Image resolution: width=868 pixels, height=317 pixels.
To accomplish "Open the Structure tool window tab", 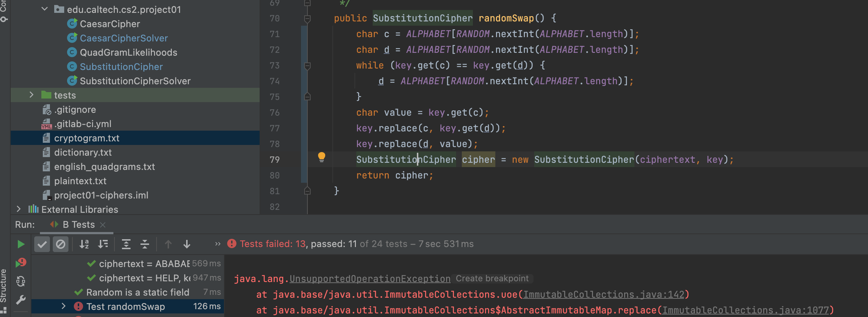I will [4, 286].
